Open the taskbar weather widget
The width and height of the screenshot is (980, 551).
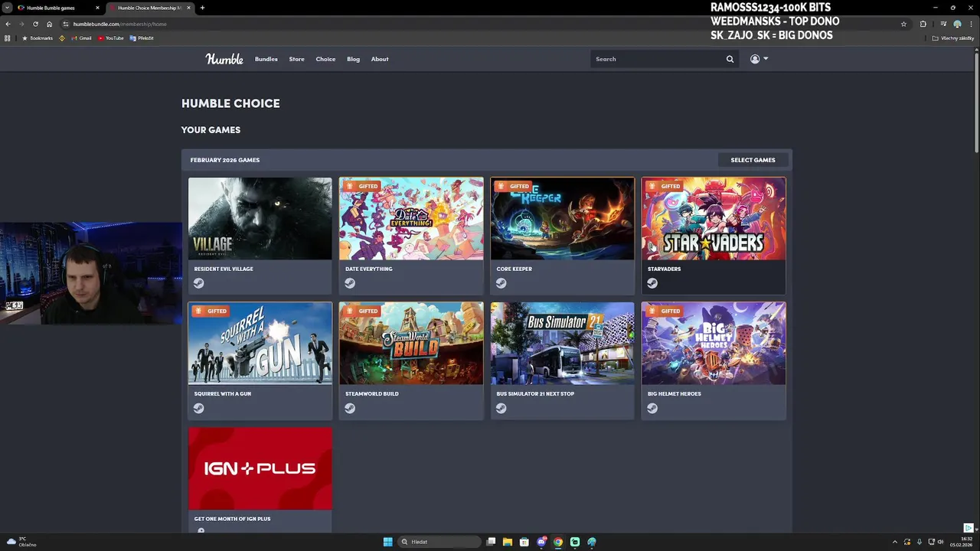pos(21,542)
